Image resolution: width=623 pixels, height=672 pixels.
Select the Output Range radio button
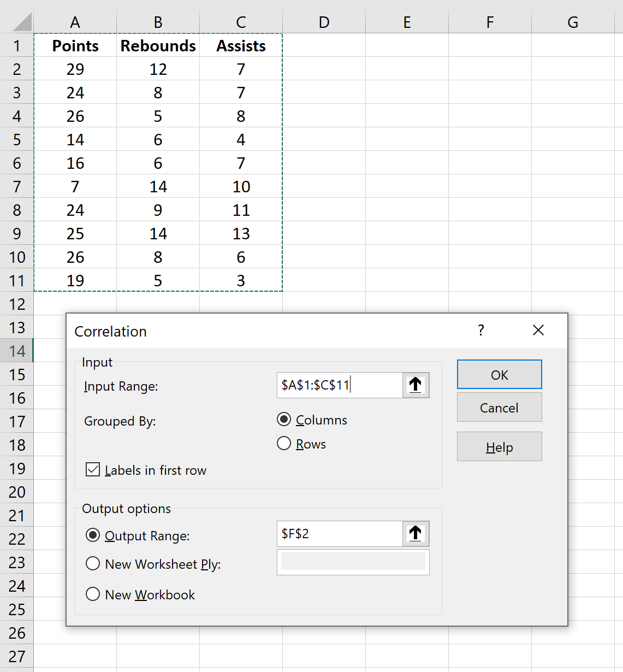point(93,535)
